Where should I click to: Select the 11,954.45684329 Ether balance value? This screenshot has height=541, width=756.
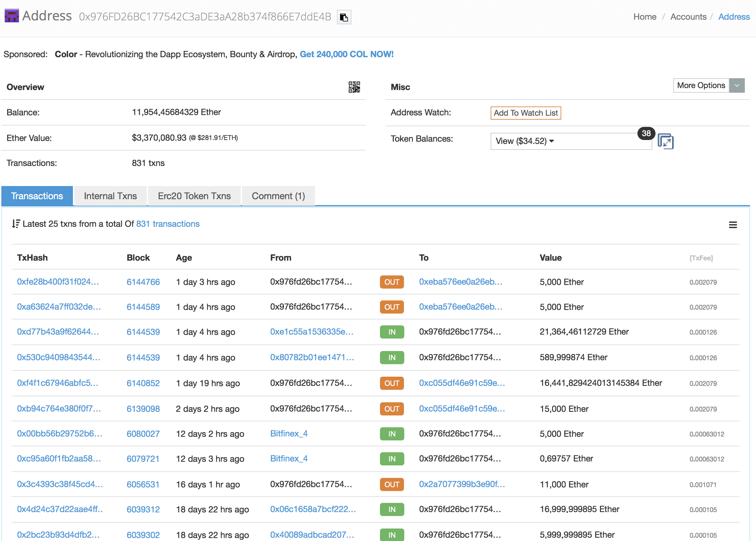tap(176, 112)
